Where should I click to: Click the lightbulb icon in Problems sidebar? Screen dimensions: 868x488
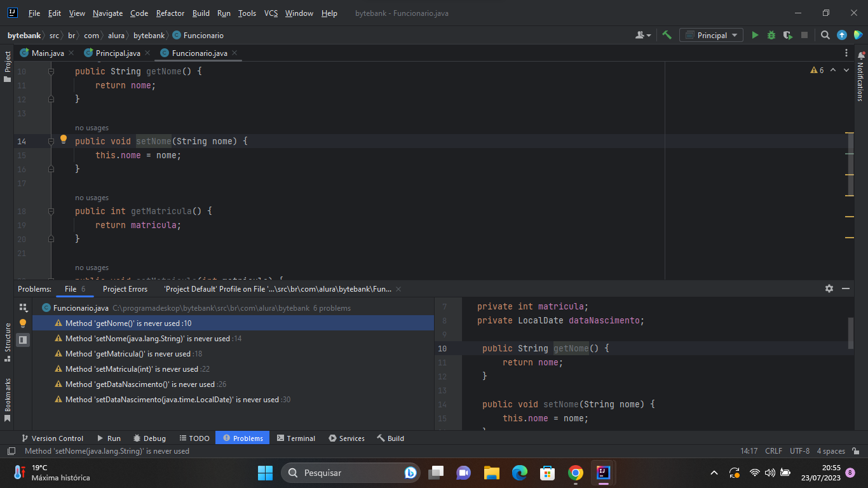point(23,323)
